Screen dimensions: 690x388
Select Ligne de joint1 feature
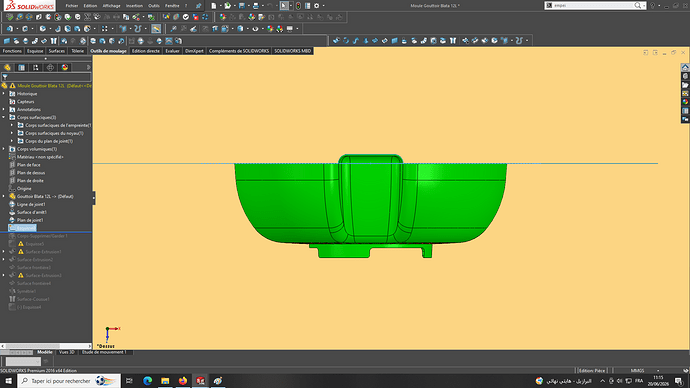click(31, 205)
